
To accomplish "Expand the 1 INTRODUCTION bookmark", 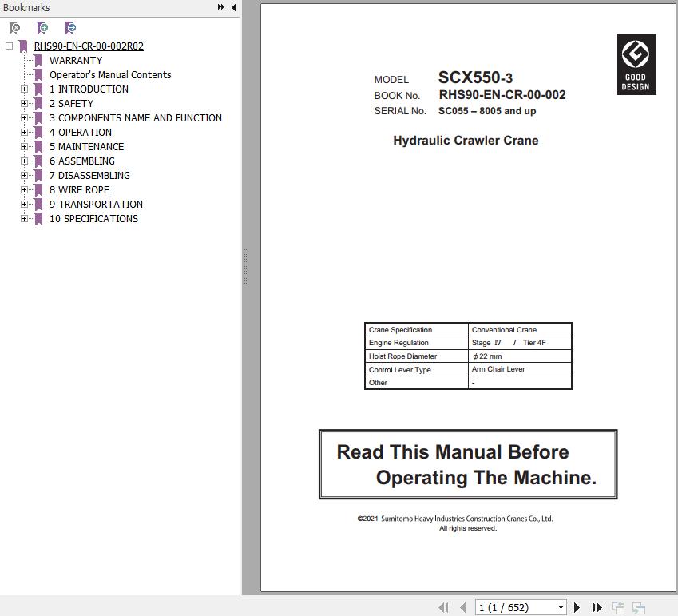I will coord(24,89).
